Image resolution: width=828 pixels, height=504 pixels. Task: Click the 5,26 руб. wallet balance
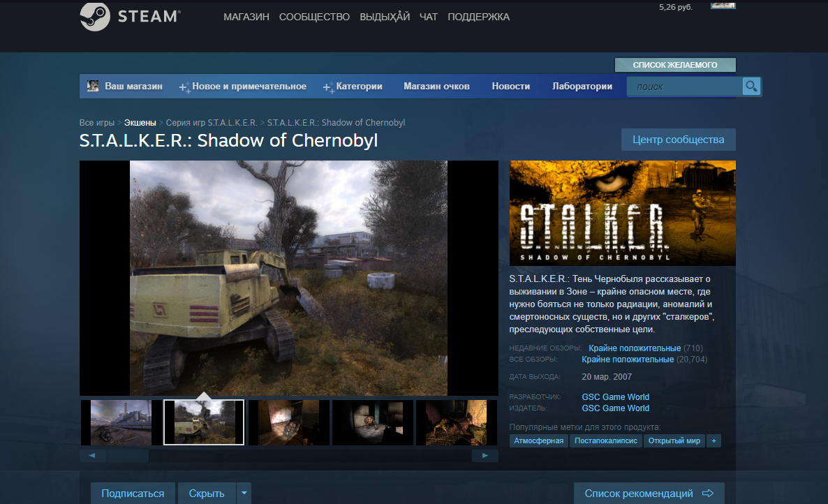click(675, 7)
